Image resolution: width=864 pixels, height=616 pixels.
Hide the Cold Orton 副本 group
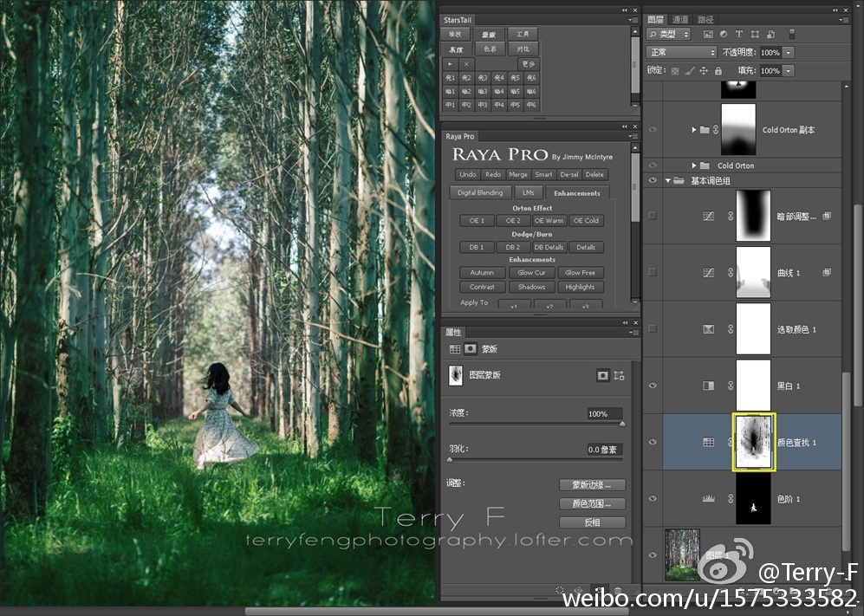coord(653,129)
